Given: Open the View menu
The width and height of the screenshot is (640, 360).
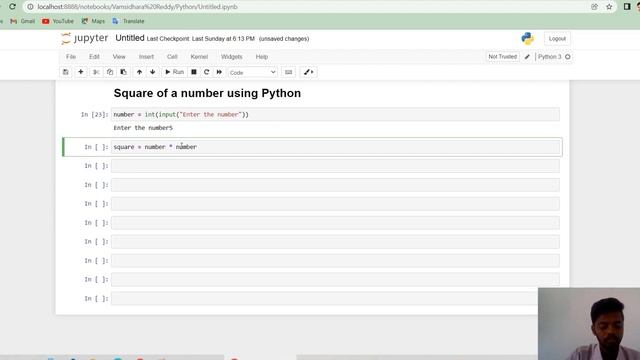Looking at the screenshot, I should 119,57.
